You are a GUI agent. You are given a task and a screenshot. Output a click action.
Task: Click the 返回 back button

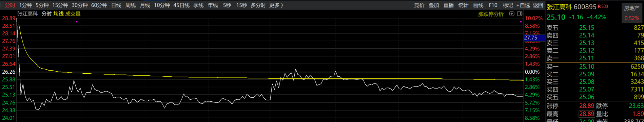tap(538, 5)
